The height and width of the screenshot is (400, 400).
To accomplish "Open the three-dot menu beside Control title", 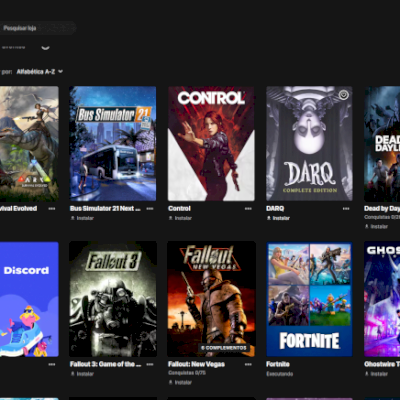I will tap(248, 209).
